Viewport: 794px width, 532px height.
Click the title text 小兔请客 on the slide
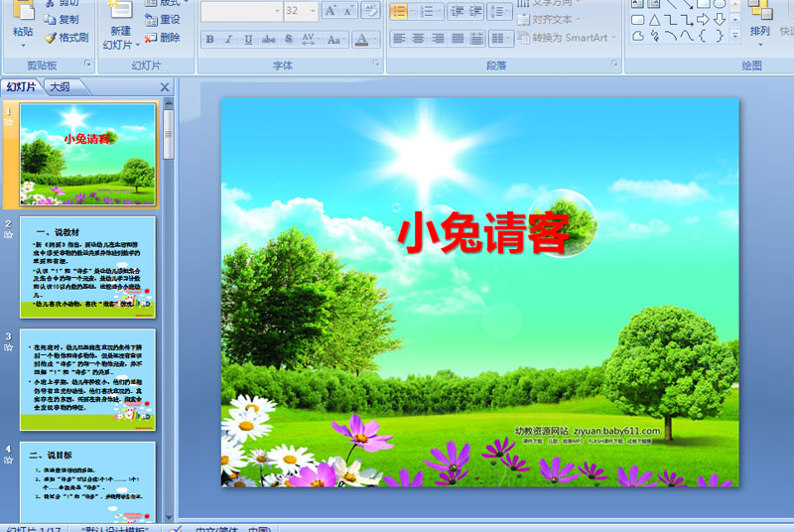[x=483, y=233]
